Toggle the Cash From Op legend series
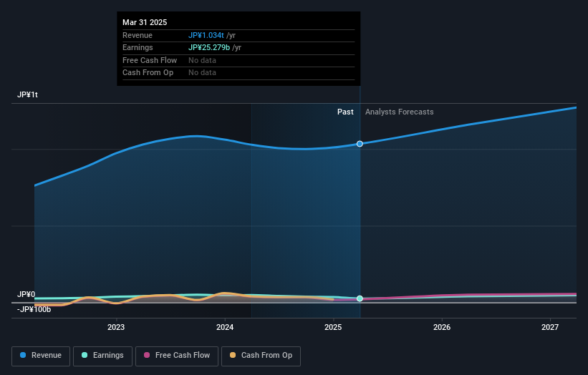Screen dimensions: 588x375 point(261,356)
